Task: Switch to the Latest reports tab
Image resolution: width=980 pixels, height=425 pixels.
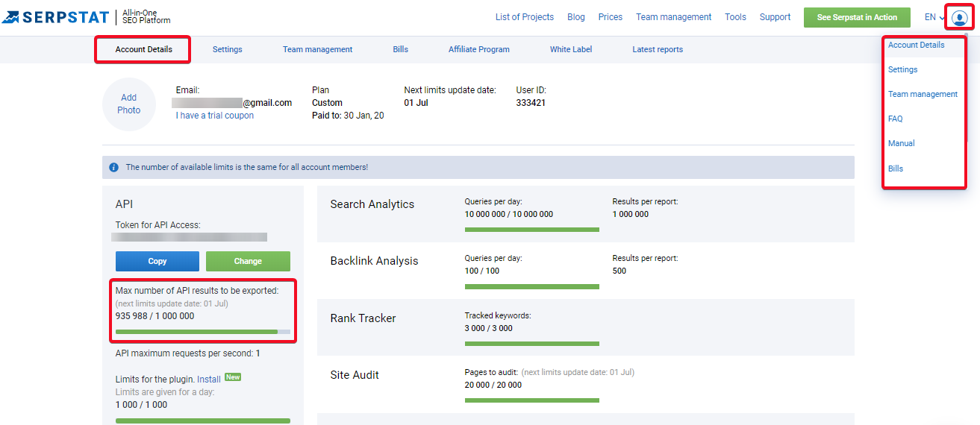Action: point(658,49)
